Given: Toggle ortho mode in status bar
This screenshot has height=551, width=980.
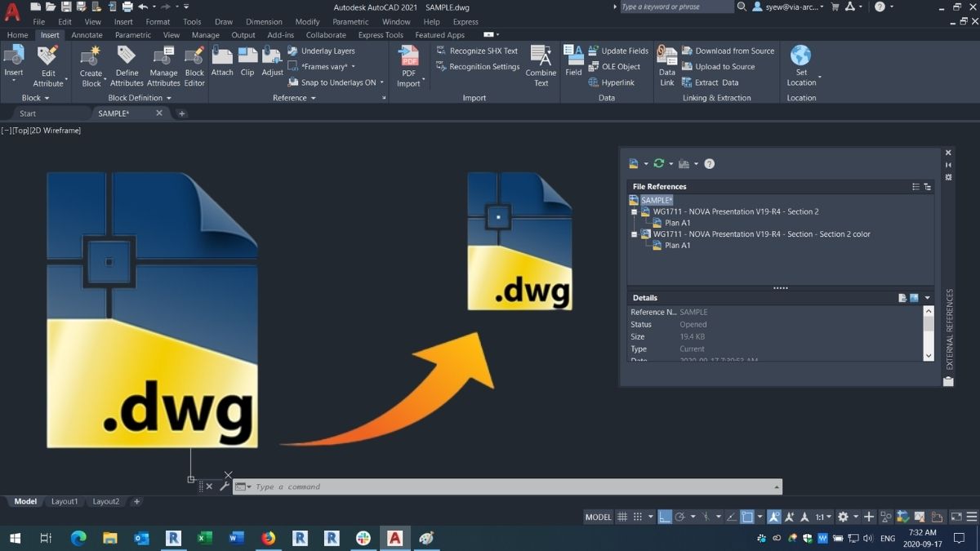Looking at the screenshot, I should (x=665, y=517).
